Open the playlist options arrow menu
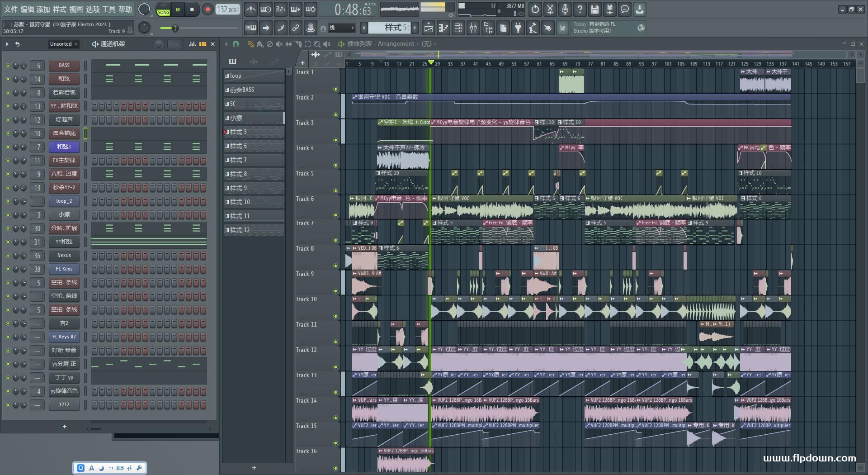The height and width of the screenshot is (475, 868). coord(226,44)
